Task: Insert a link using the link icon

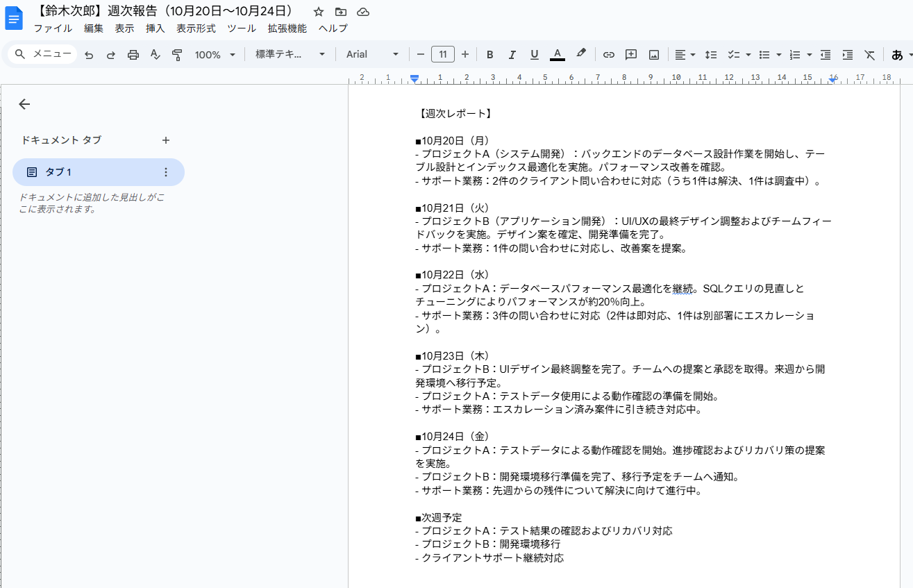Action: tap(608, 55)
